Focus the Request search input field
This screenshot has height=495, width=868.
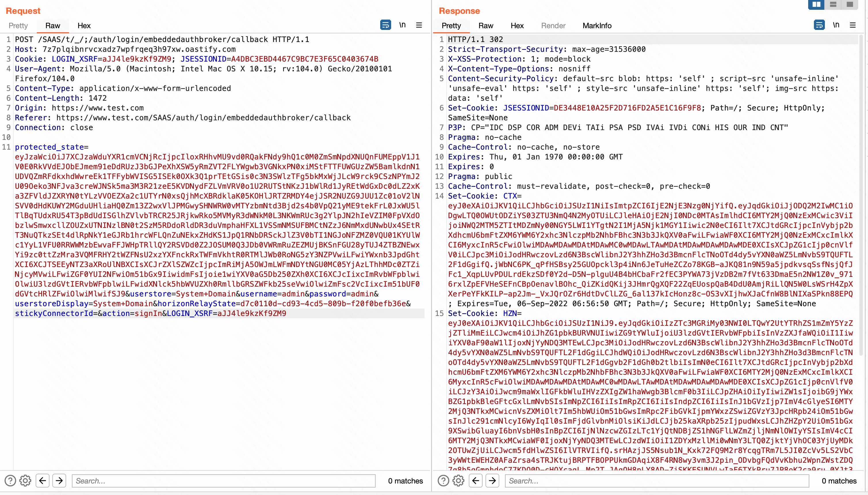click(x=223, y=481)
